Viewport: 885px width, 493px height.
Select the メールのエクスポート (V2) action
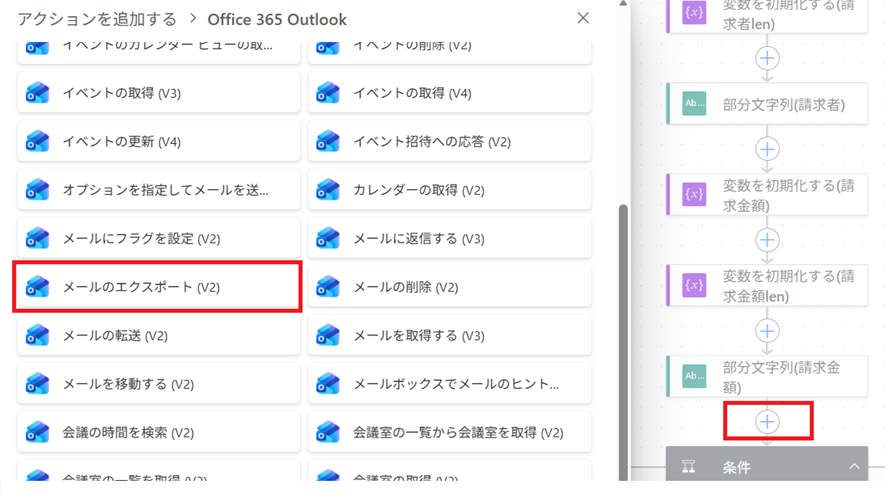157,287
